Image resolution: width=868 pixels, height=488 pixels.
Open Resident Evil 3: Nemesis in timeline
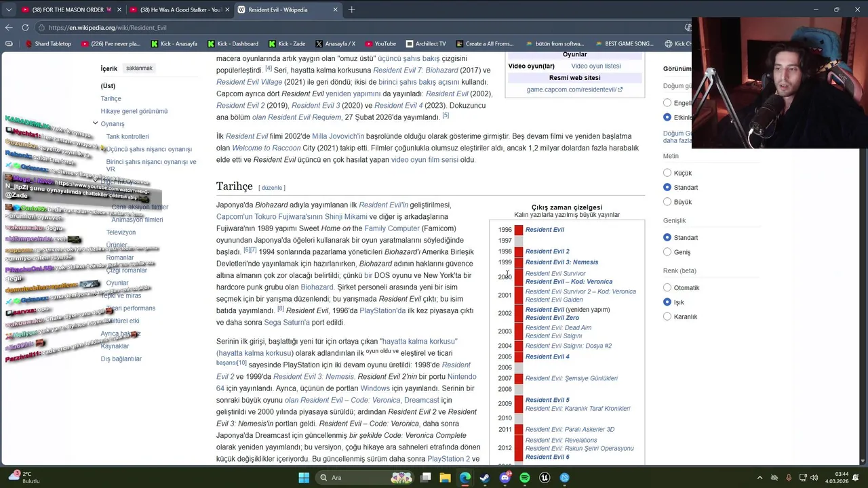[561, 262]
